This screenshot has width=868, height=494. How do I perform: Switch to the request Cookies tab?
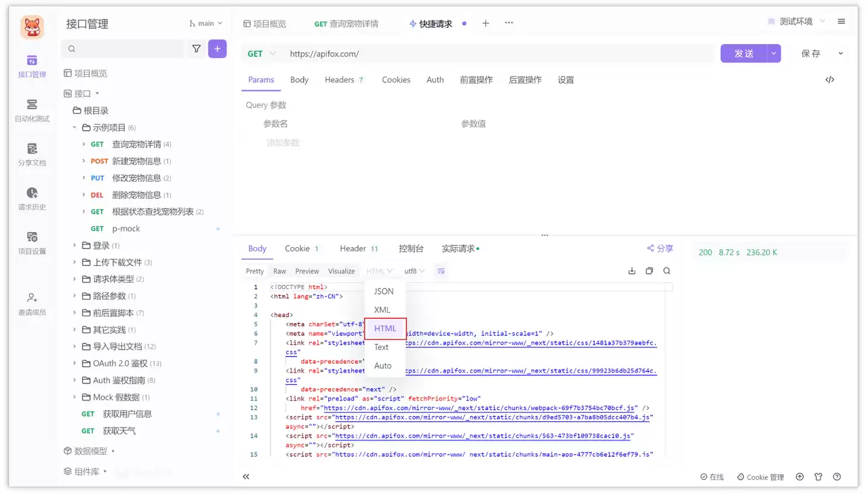396,79
